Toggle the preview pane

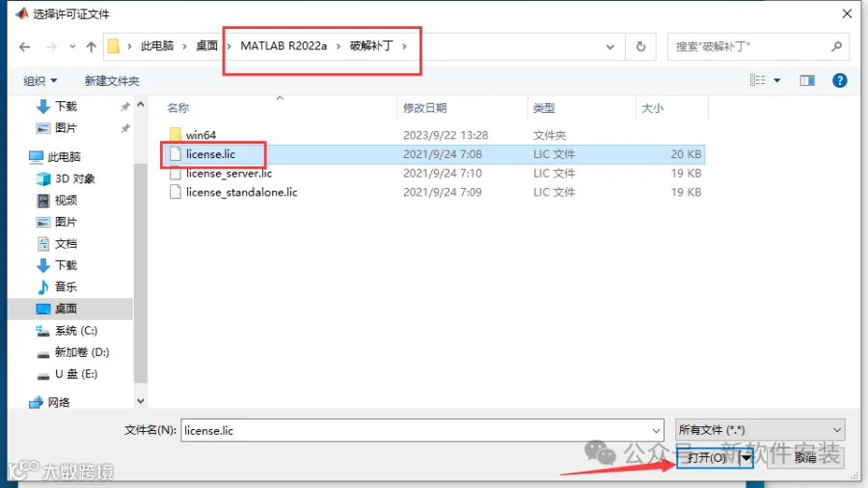pyautogui.click(x=807, y=81)
